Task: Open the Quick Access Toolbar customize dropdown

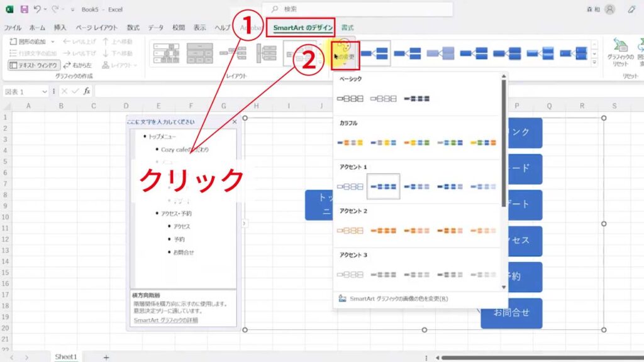Action: (x=72, y=9)
